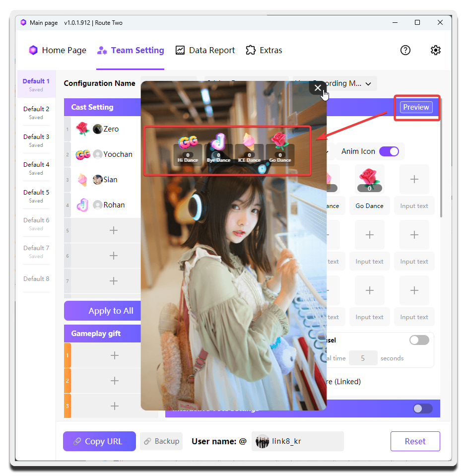Select the Default 3 configuration
The image size is (467, 476).
point(36,140)
